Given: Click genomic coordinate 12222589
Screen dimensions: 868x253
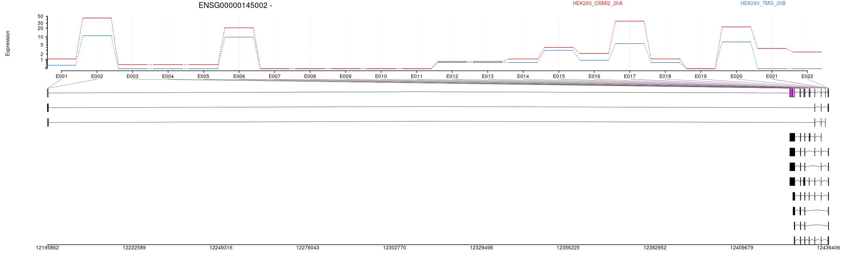Looking at the screenshot, I should (x=134, y=248).
